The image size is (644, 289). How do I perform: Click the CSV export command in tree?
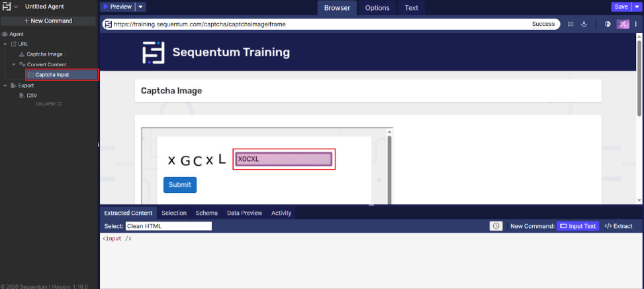31,95
